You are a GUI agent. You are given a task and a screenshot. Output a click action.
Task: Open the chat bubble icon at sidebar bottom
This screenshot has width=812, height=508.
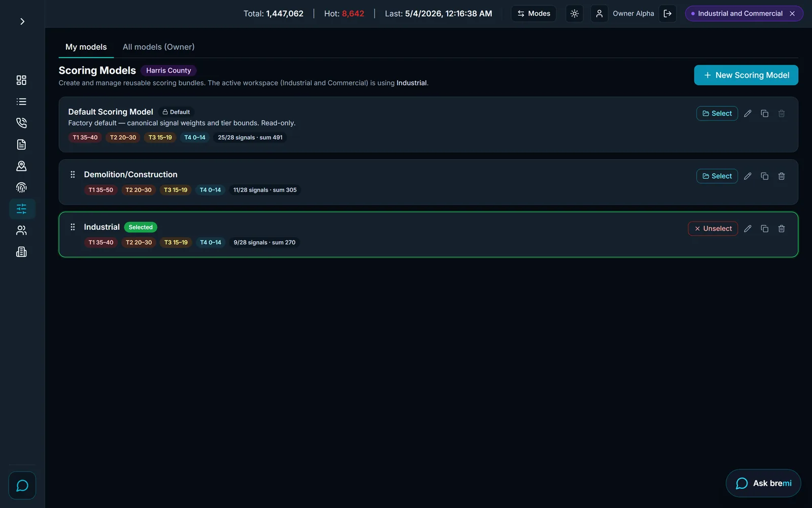[22, 486]
